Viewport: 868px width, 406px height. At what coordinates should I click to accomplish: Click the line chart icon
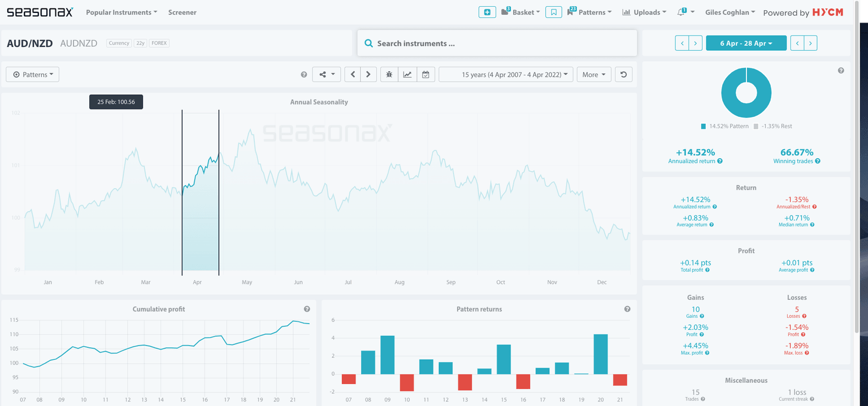[407, 75]
